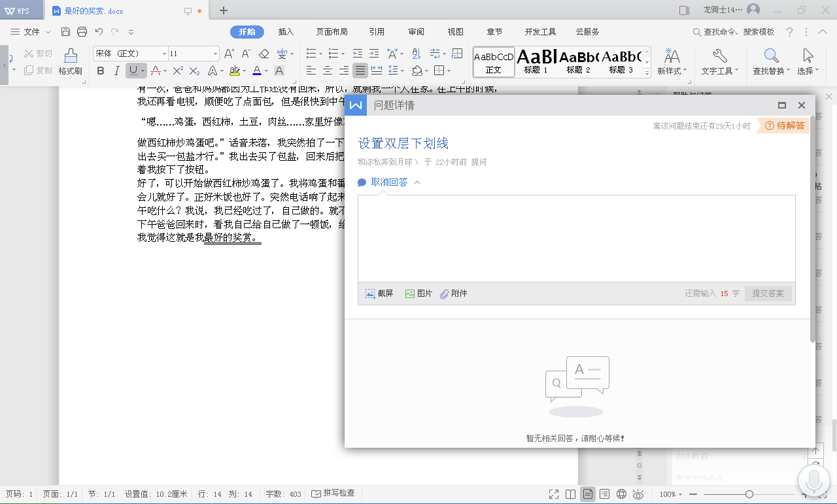The height and width of the screenshot is (504, 837).
Task: Click the Print icon in quick access toolbar
Action: pyautogui.click(x=82, y=31)
